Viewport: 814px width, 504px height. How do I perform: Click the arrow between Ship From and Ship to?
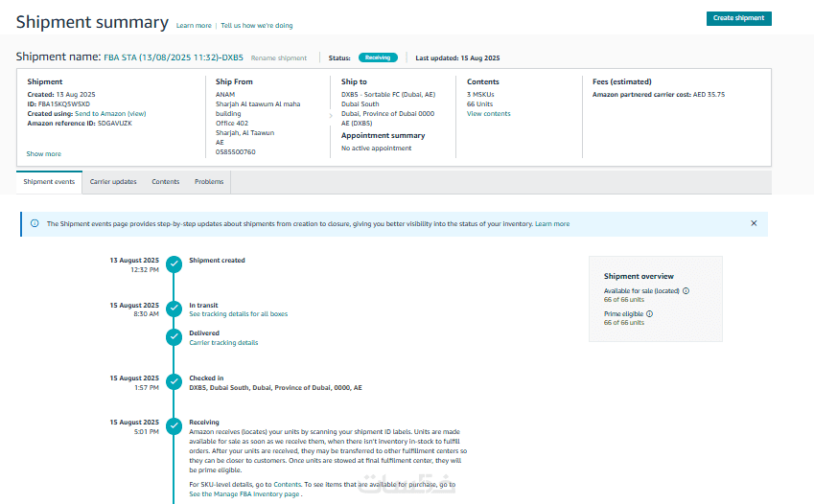330,116
